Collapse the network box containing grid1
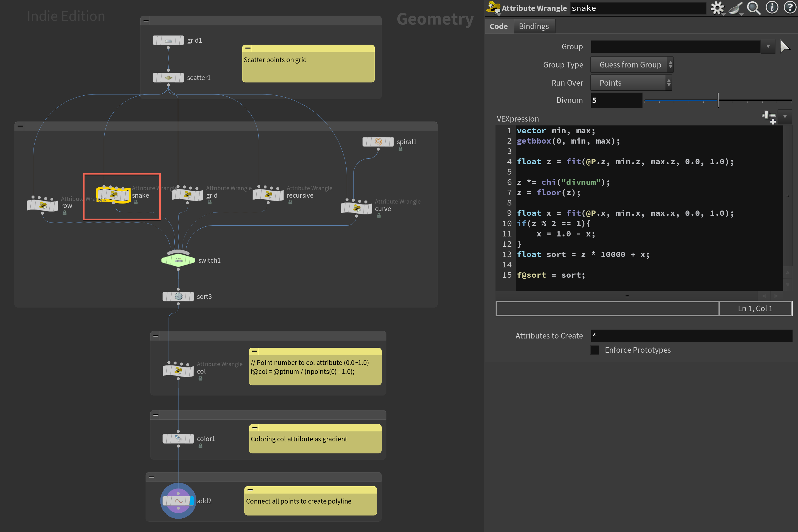Screen dimensions: 798x532 (x=146, y=21)
